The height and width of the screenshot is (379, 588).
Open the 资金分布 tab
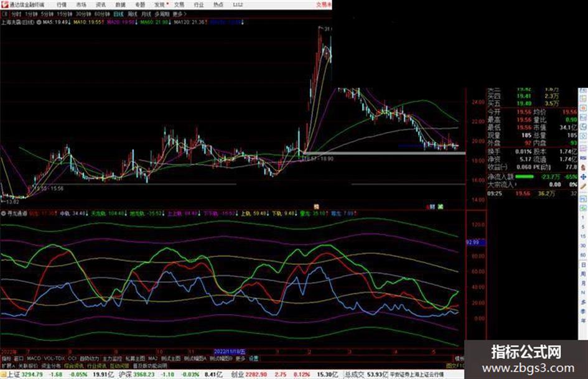tap(51, 366)
